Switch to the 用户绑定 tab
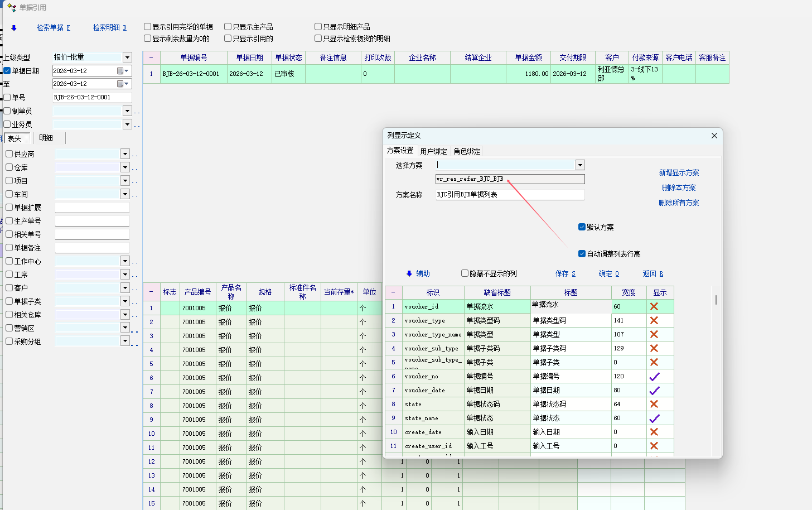Image resolution: width=812 pixels, height=510 pixels. click(x=433, y=151)
